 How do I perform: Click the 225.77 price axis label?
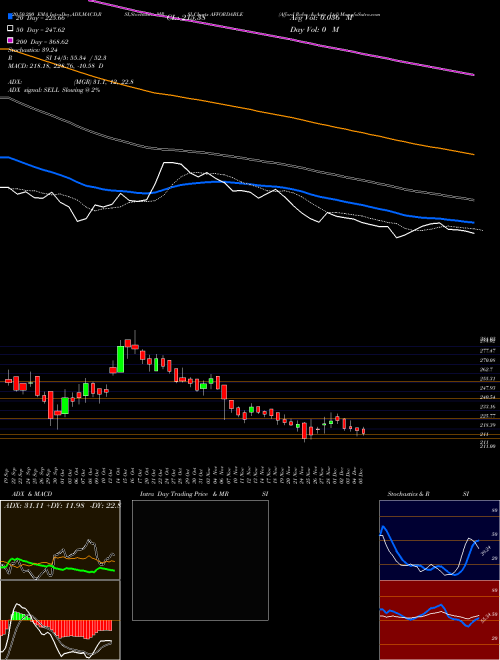click(488, 415)
